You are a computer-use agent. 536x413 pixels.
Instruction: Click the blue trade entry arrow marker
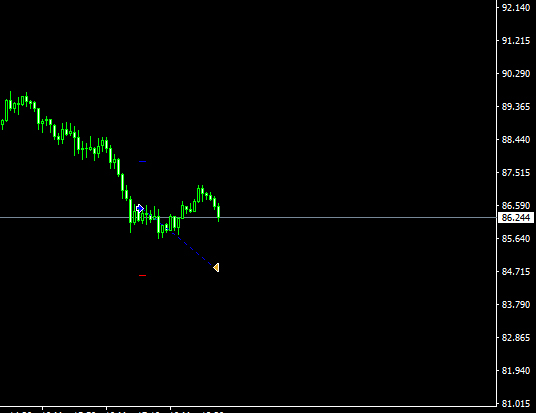139,208
